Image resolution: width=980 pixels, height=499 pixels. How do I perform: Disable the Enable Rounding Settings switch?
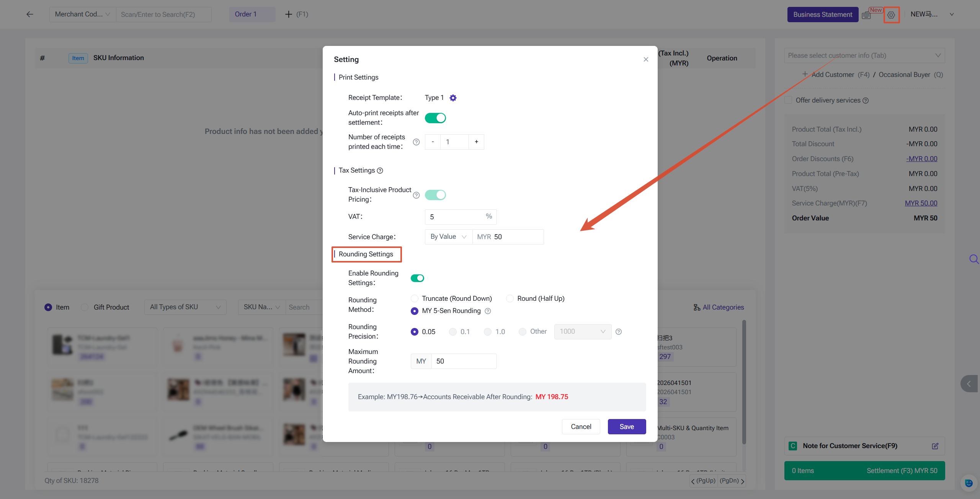417,278
